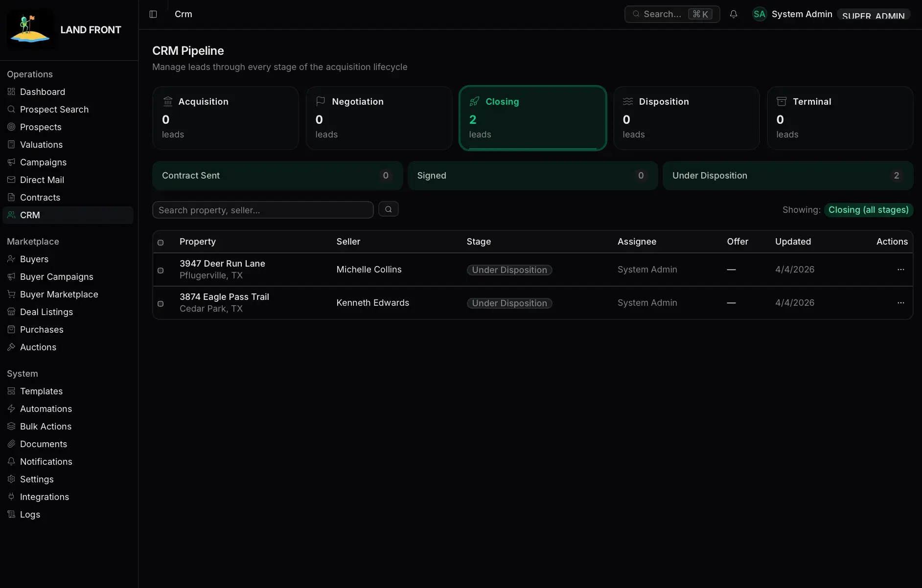Click the Search property, seller field

coord(263,210)
